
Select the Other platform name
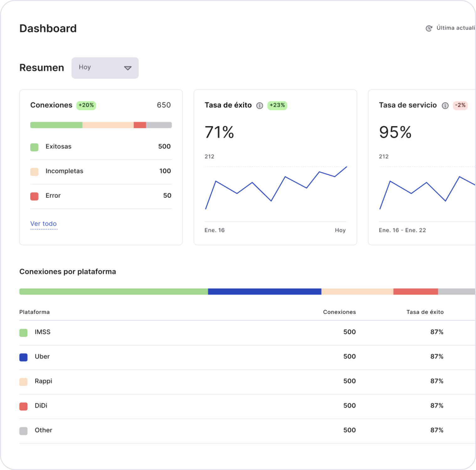click(x=44, y=430)
